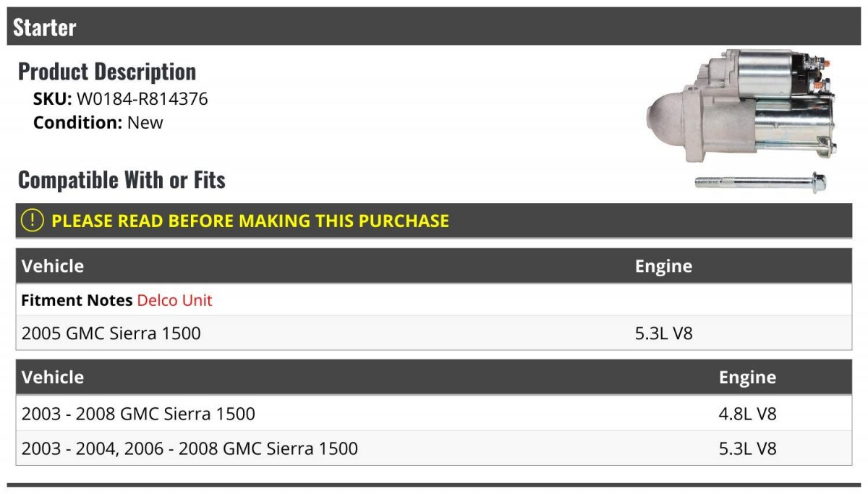Click the 2005 GMC Sierra 1500 row
The image size is (868, 494).
pos(434,333)
